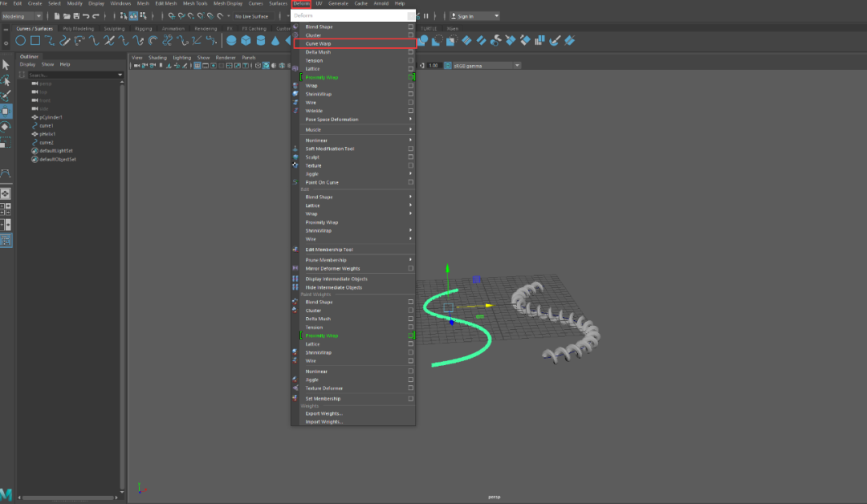Screen dimensions: 867x504
Task: Click the NURBS sphere shelf icon
Action: click(x=231, y=40)
